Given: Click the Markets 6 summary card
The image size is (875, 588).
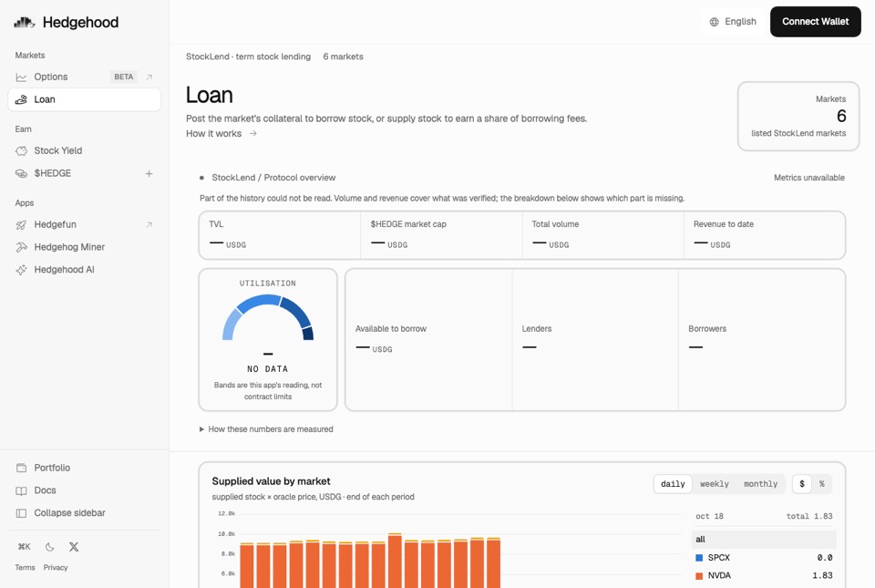Looking at the screenshot, I should coord(798,116).
